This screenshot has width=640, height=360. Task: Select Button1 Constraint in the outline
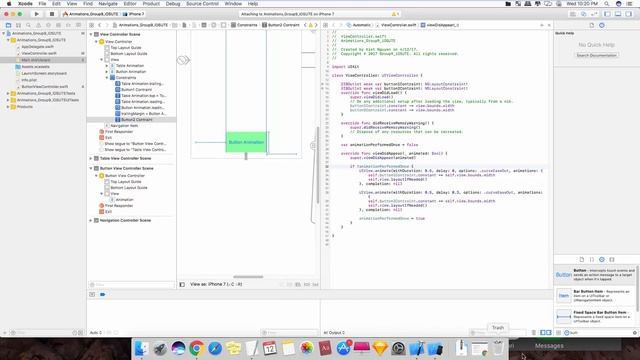136,89
